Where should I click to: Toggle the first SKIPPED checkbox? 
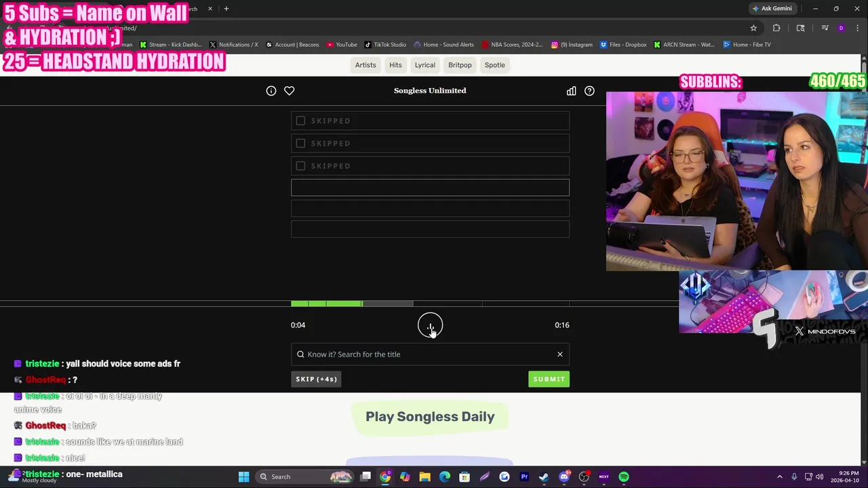point(300,121)
